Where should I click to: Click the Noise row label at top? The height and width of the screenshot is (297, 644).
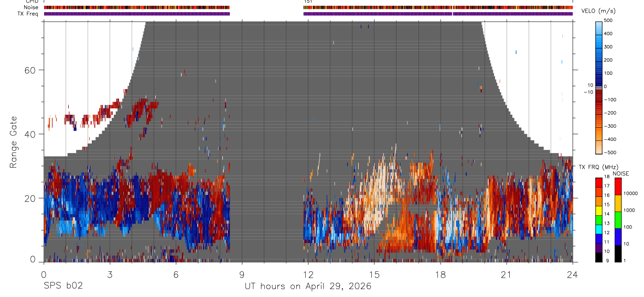[30, 7]
